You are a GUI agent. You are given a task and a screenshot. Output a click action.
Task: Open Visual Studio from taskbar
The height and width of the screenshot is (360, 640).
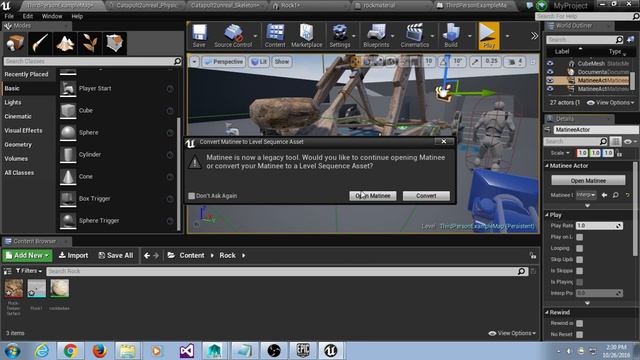[187, 351]
